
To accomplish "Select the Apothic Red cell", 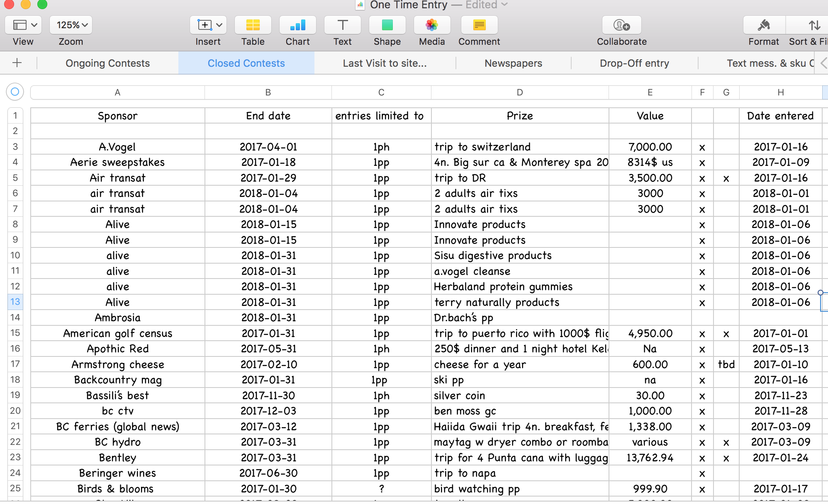I will [118, 349].
